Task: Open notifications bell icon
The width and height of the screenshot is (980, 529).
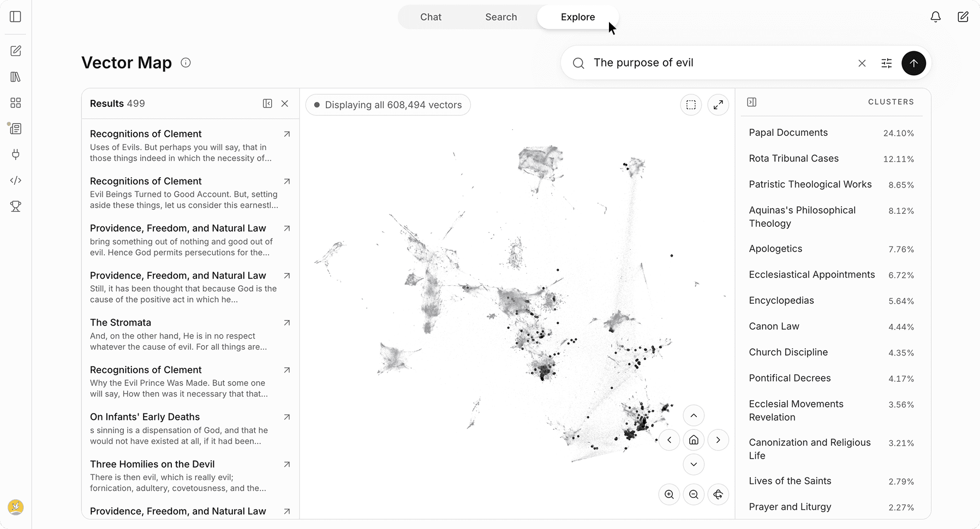Action: pyautogui.click(x=935, y=17)
